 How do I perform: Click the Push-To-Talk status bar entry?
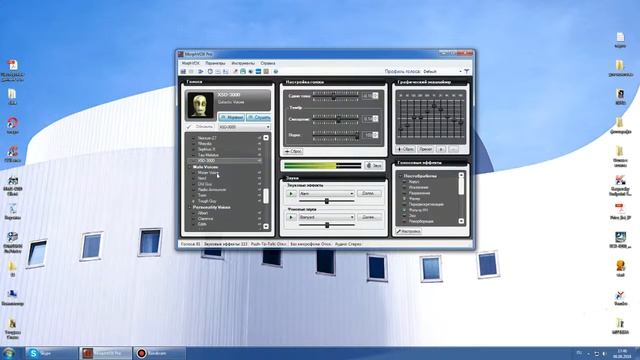coord(268,244)
